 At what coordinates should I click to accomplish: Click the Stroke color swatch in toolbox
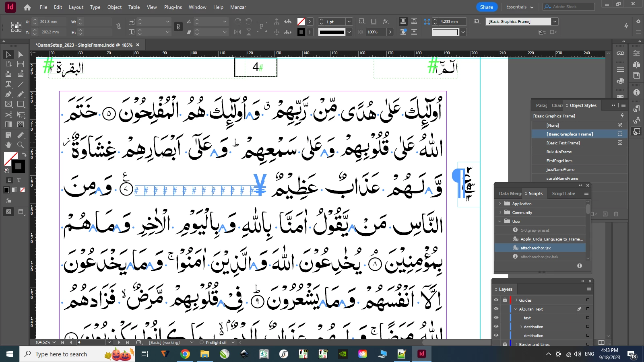[18, 166]
